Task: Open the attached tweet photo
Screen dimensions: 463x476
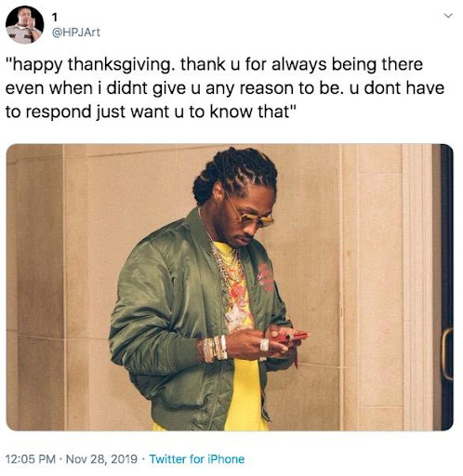Action: (x=230, y=287)
